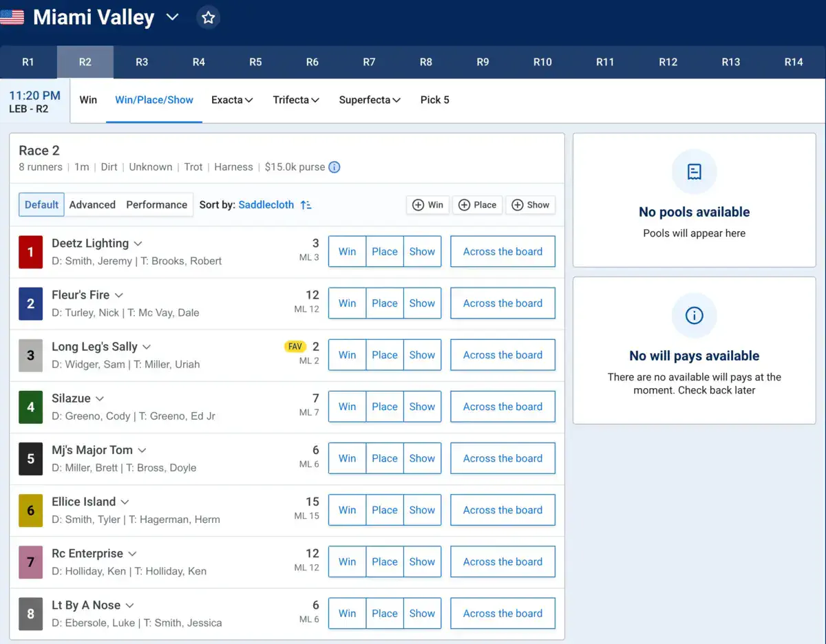Open the Trifecta bet type dropdown

pyautogui.click(x=296, y=100)
